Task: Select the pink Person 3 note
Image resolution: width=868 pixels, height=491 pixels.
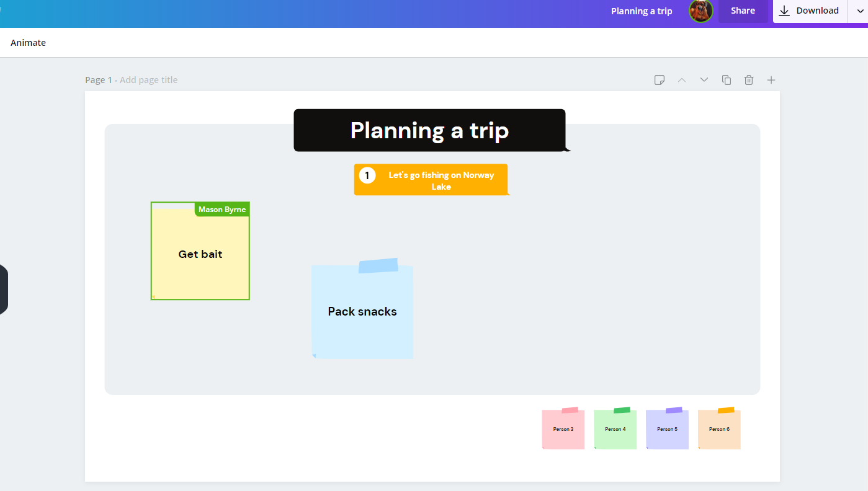Action: [563, 428]
